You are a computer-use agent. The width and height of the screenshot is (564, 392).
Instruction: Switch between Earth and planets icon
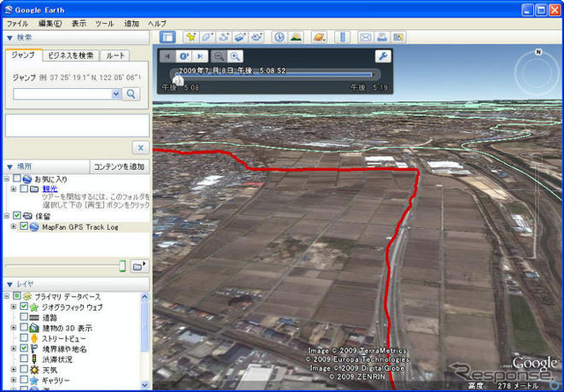319,37
